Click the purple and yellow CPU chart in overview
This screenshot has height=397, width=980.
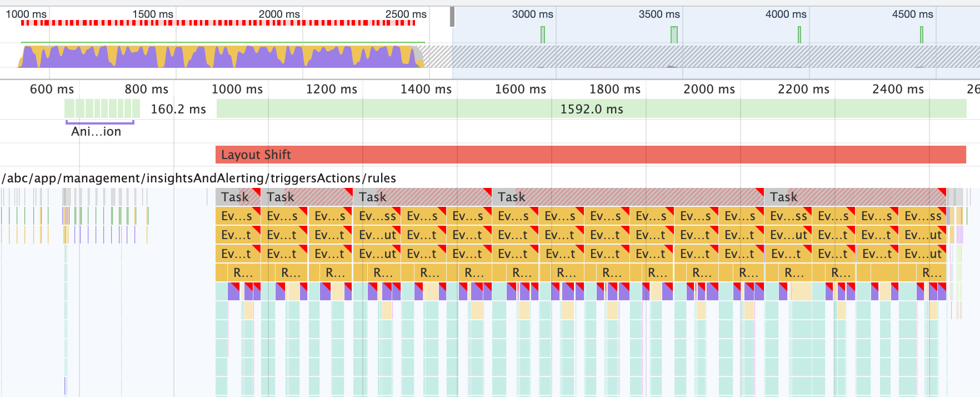[221, 56]
